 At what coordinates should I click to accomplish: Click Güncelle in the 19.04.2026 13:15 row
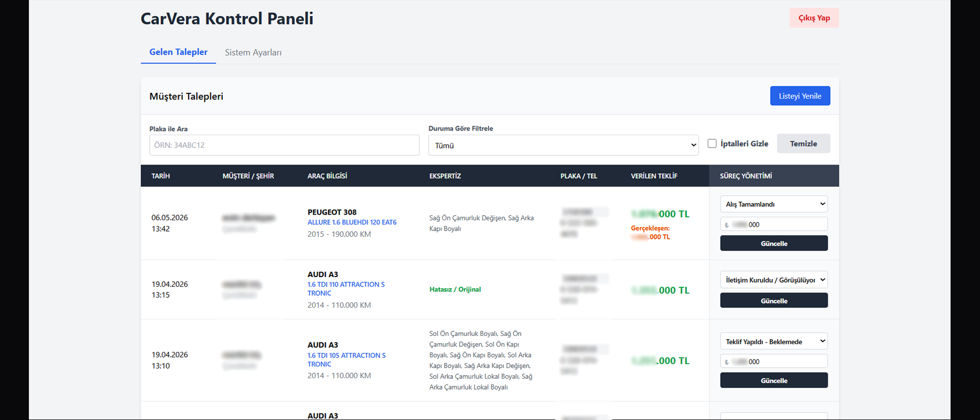pos(774,301)
